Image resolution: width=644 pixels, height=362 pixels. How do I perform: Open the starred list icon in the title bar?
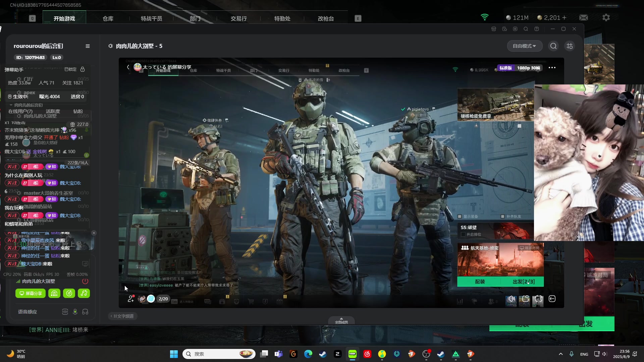pos(504,29)
